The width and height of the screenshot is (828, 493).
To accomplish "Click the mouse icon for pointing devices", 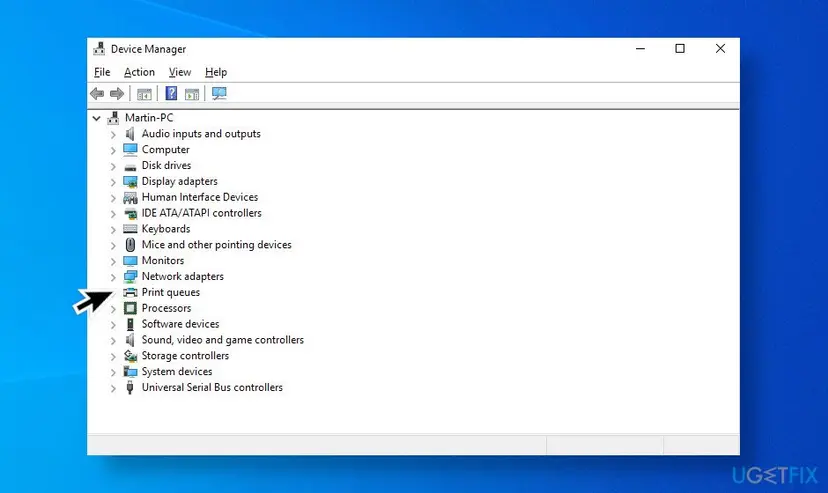I will pos(130,244).
